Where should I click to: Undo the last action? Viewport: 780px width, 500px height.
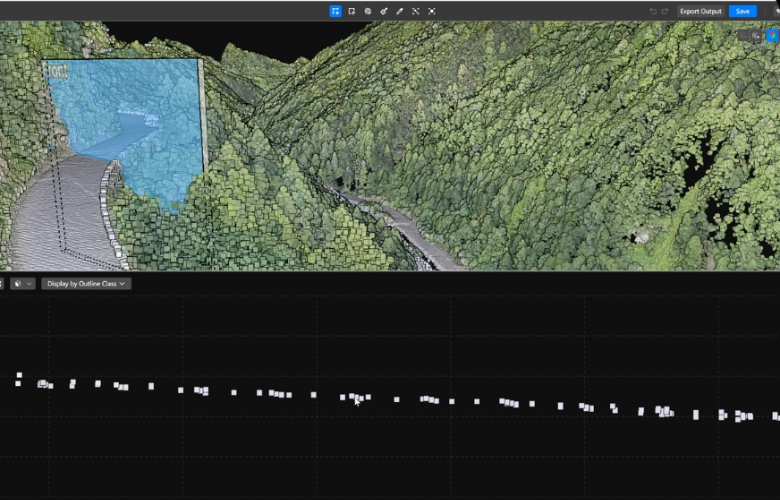click(x=653, y=11)
